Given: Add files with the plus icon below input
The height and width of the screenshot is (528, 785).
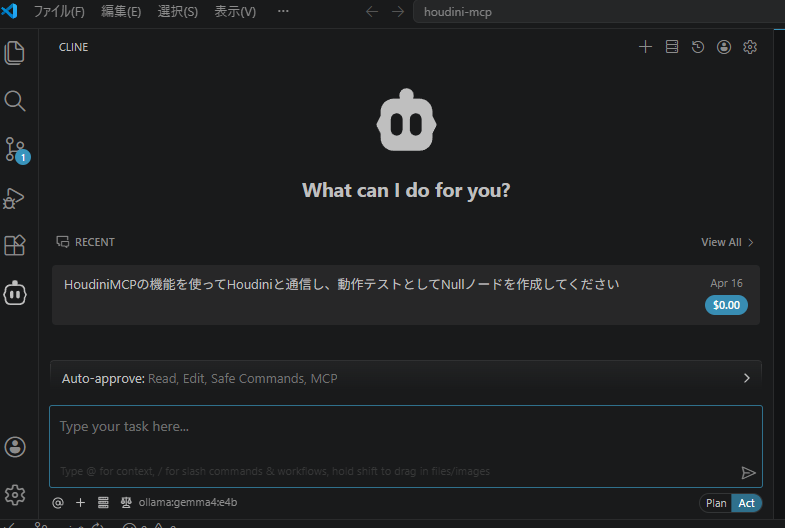Looking at the screenshot, I should [x=80, y=502].
